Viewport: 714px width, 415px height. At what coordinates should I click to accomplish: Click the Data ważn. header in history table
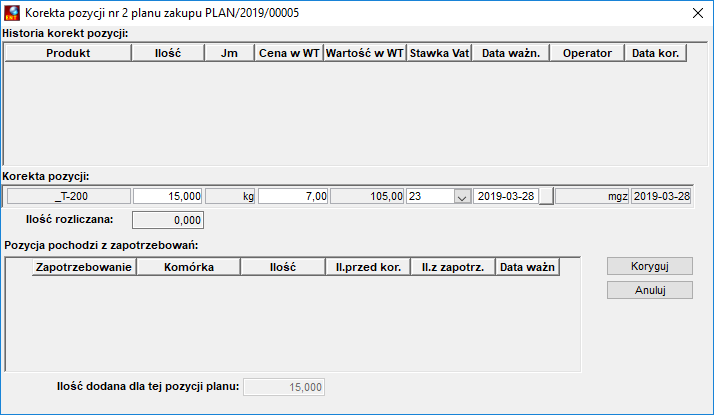click(x=510, y=53)
